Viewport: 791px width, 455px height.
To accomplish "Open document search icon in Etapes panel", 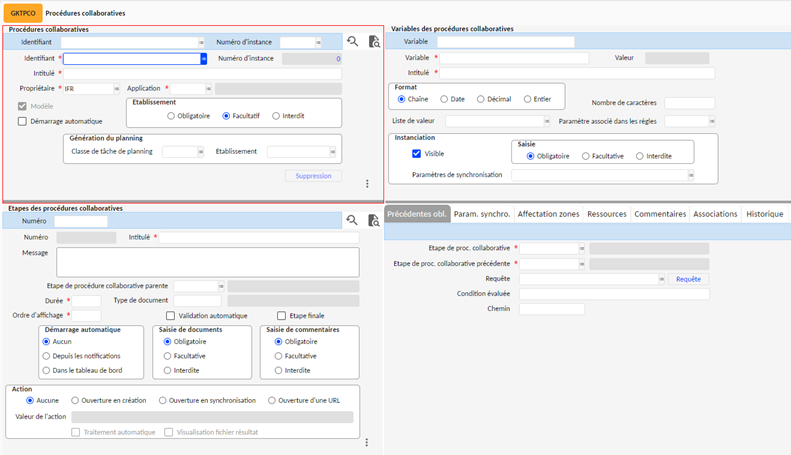I will pyautogui.click(x=374, y=220).
